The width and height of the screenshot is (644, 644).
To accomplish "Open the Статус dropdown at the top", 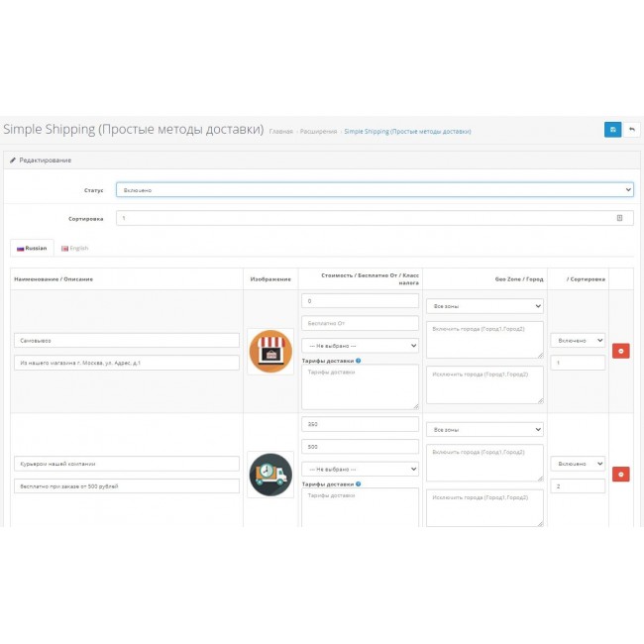I will click(374, 189).
